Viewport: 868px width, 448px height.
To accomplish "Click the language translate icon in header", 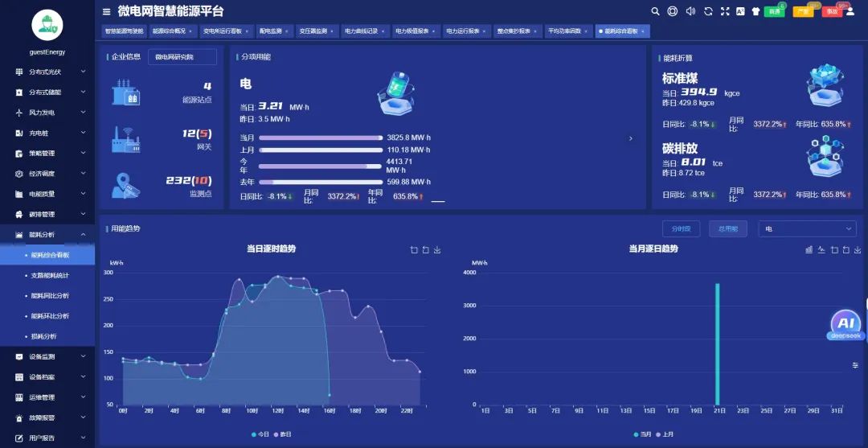I will coord(740,11).
